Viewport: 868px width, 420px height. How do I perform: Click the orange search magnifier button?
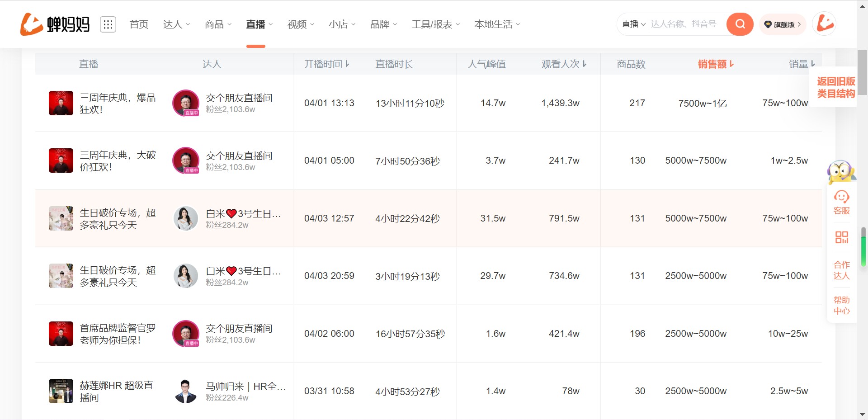click(x=740, y=24)
